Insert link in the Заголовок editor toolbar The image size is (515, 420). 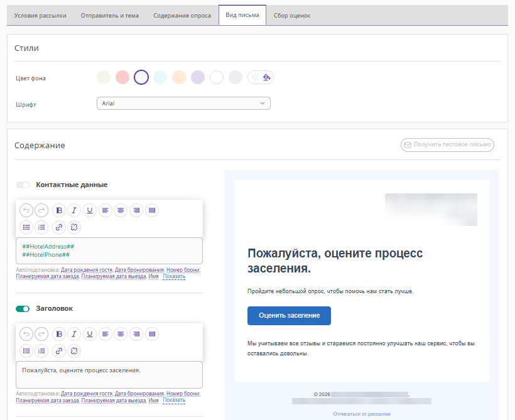click(59, 351)
